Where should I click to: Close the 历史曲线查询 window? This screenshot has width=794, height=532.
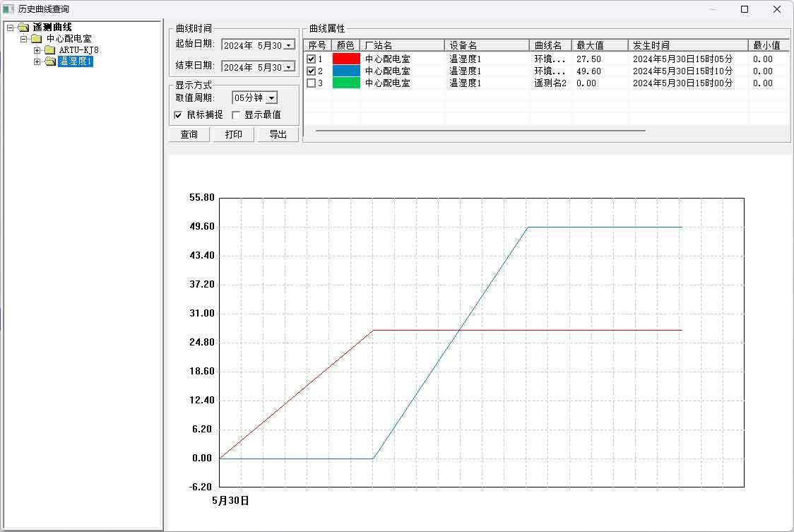pos(777,9)
